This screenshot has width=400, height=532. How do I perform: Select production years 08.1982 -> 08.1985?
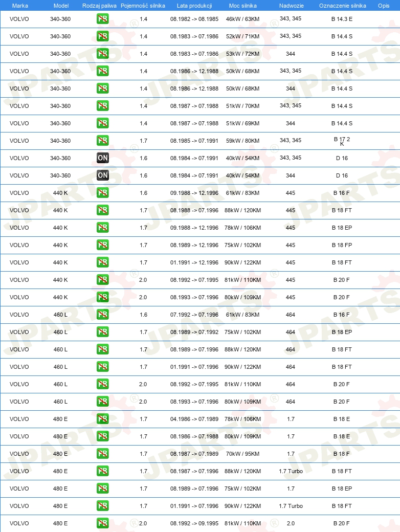194,19
